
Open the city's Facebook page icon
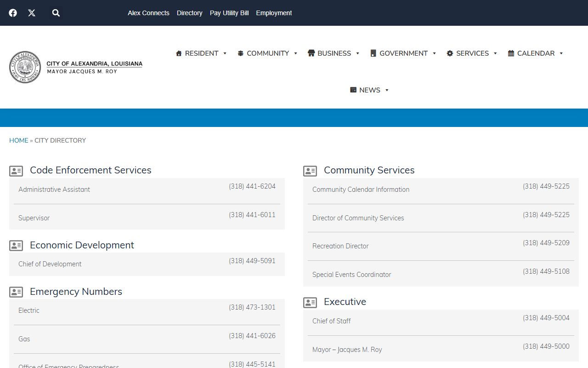click(13, 13)
